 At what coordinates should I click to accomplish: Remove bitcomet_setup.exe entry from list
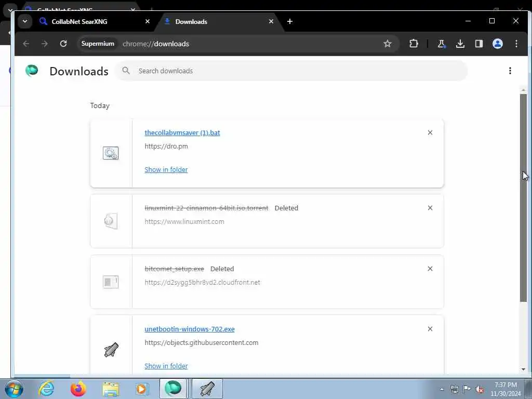point(430,269)
